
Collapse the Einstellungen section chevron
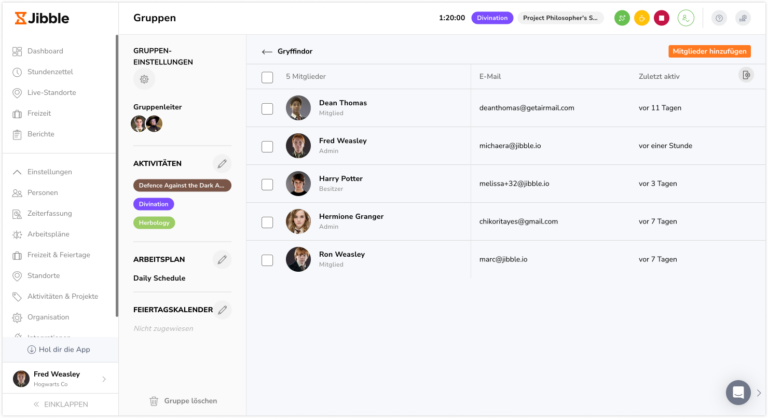tap(17, 172)
